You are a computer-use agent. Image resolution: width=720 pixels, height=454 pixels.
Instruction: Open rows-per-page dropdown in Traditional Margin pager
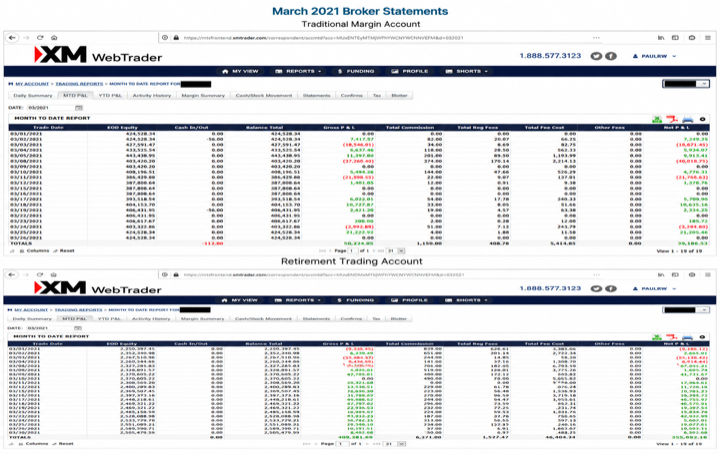pyautogui.click(x=396, y=251)
